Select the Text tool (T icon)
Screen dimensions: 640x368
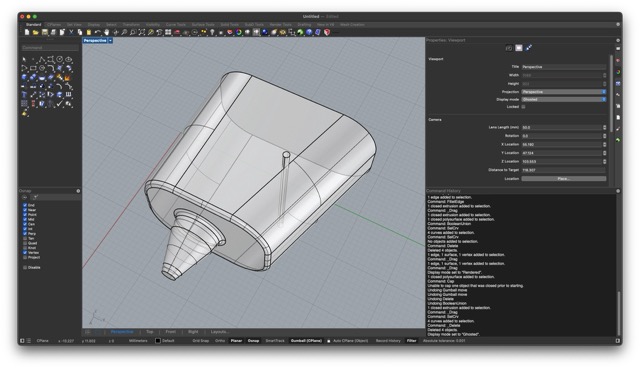click(24, 95)
